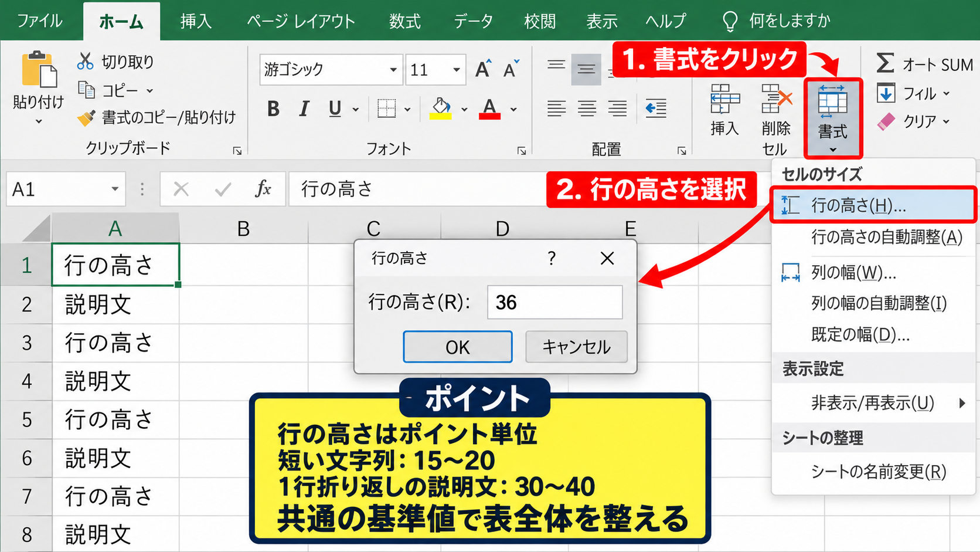Click the Borders icon
The height and width of the screenshot is (552, 980).
pyautogui.click(x=386, y=109)
